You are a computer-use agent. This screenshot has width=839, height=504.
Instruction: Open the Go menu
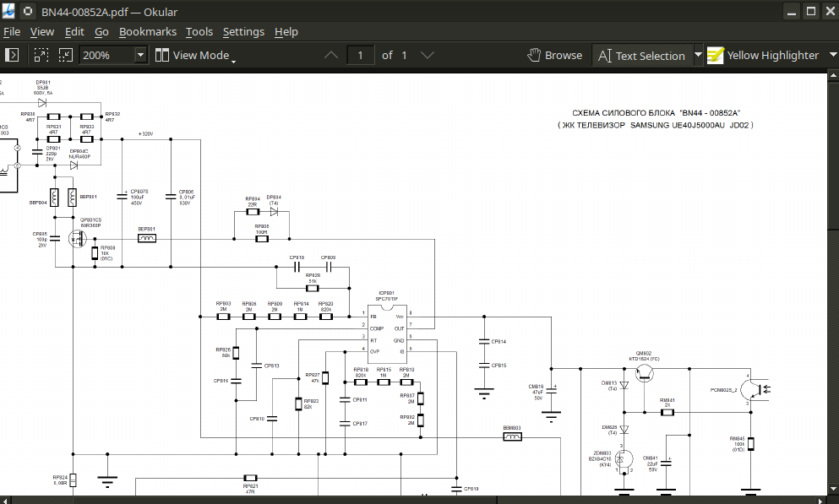tap(101, 31)
